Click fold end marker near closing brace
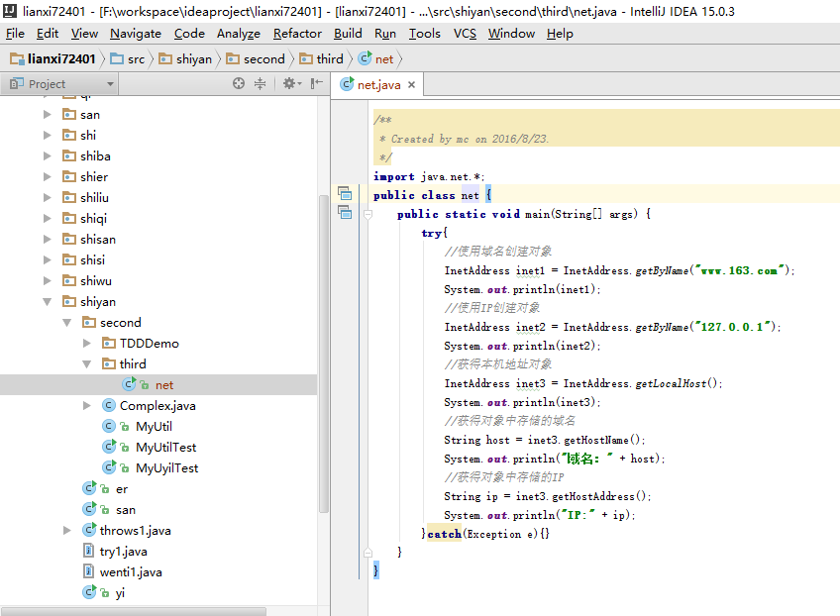The image size is (840, 616). (x=368, y=553)
